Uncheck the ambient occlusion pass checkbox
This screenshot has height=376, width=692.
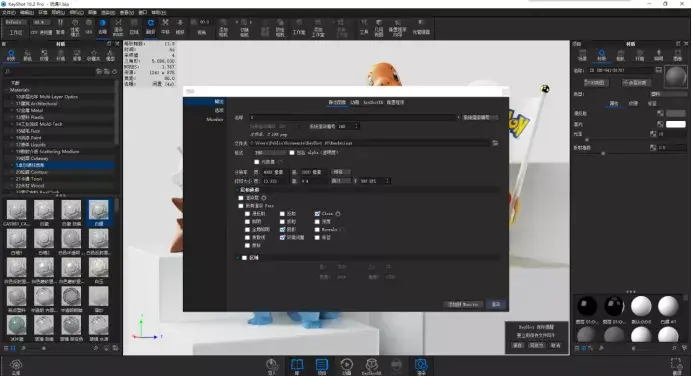[282, 237]
